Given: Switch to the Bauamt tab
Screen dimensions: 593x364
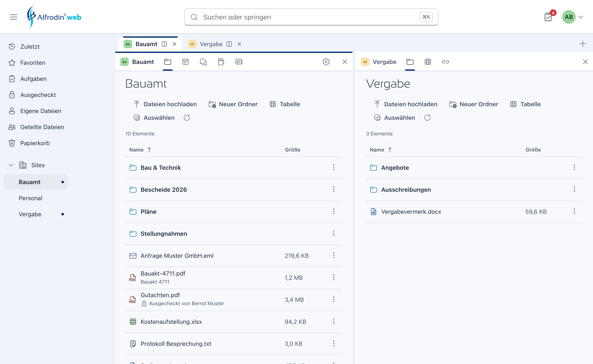Looking at the screenshot, I should coord(146,44).
